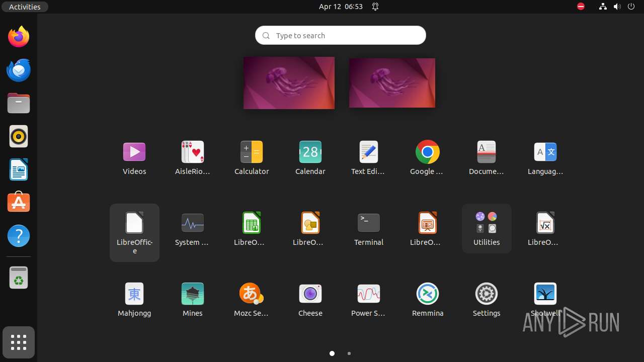
Task: Launch LibreOffice Impress icon
Action: tap(428, 229)
